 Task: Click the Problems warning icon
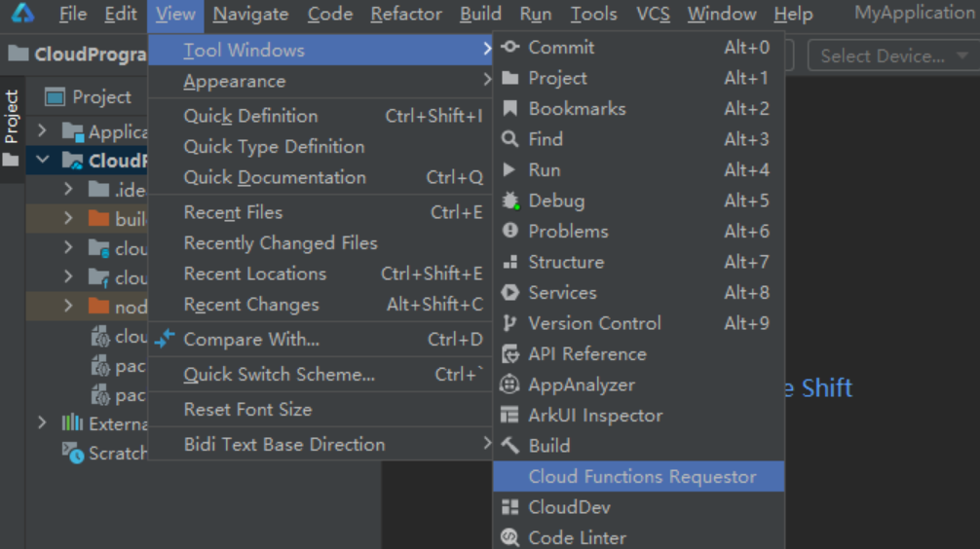click(509, 232)
